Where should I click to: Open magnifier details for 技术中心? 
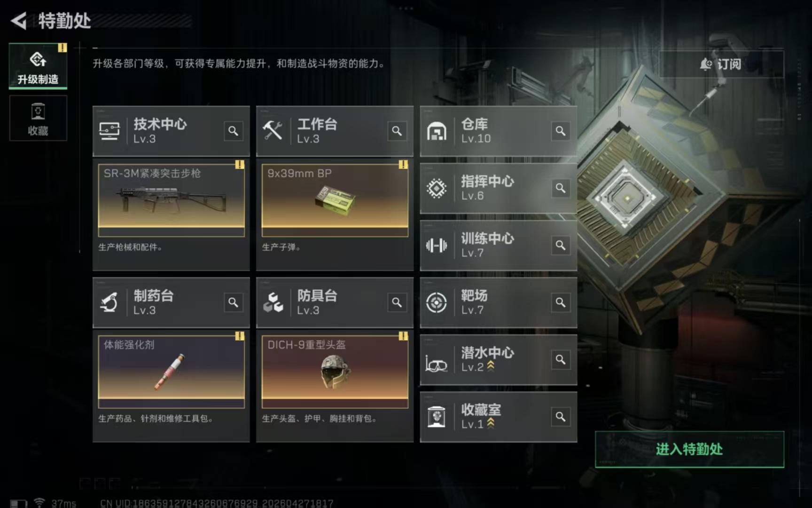pos(233,131)
